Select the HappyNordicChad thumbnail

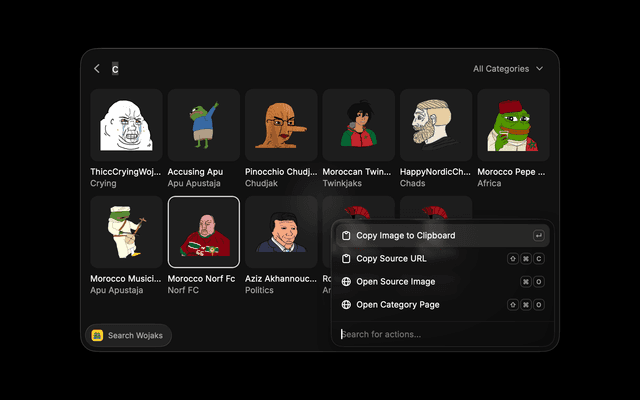436,125
